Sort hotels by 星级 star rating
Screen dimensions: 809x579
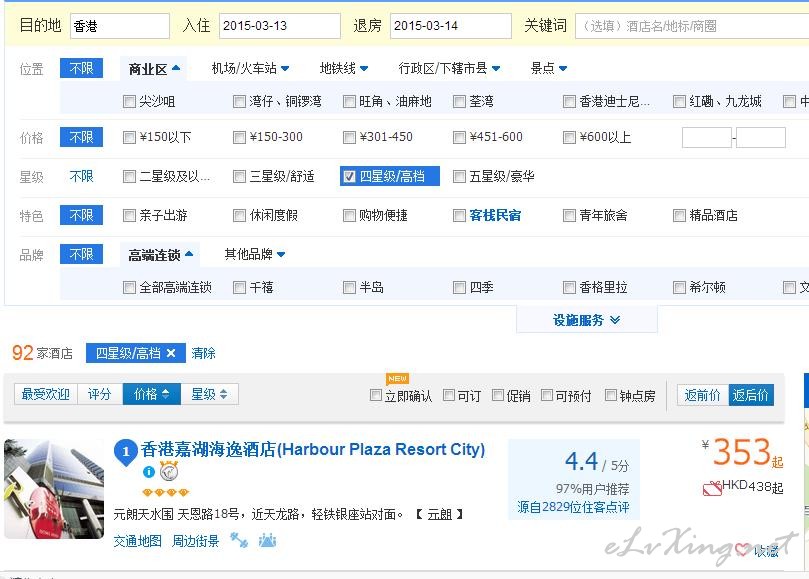coord(209,394)
